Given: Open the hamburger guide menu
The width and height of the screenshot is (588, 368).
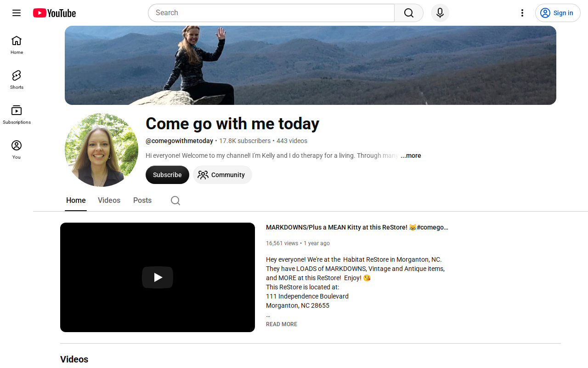Looking at the screenshot, I should 17,13.
